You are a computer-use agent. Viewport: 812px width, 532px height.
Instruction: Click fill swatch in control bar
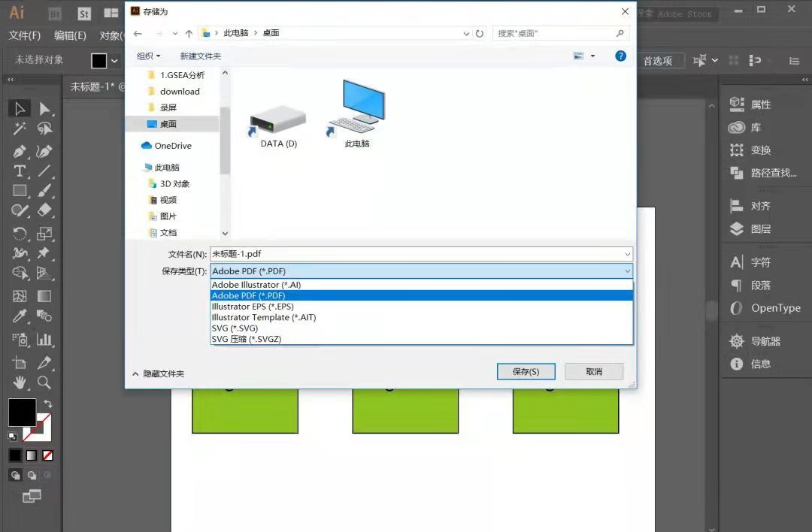[99, 61]
